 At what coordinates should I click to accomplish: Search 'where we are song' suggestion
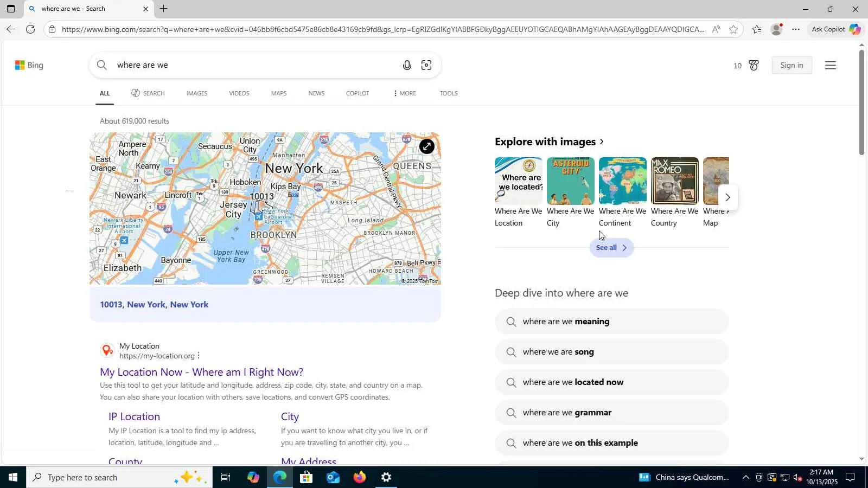[611, 352]
